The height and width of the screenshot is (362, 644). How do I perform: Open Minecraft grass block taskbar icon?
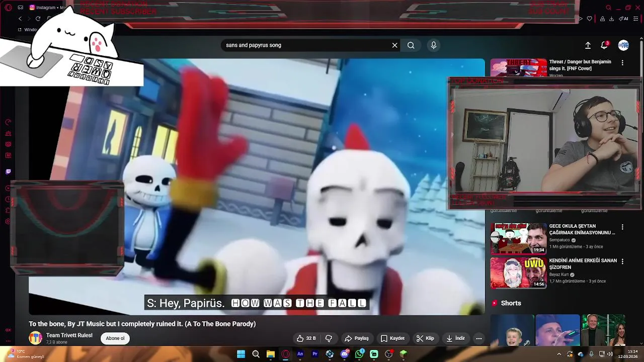coord(404,354)
